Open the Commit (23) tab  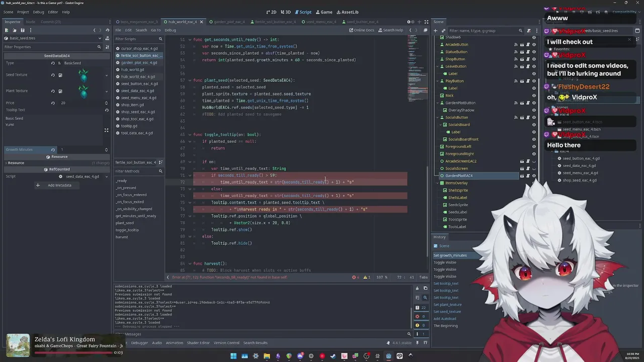(x=50, y=22)
